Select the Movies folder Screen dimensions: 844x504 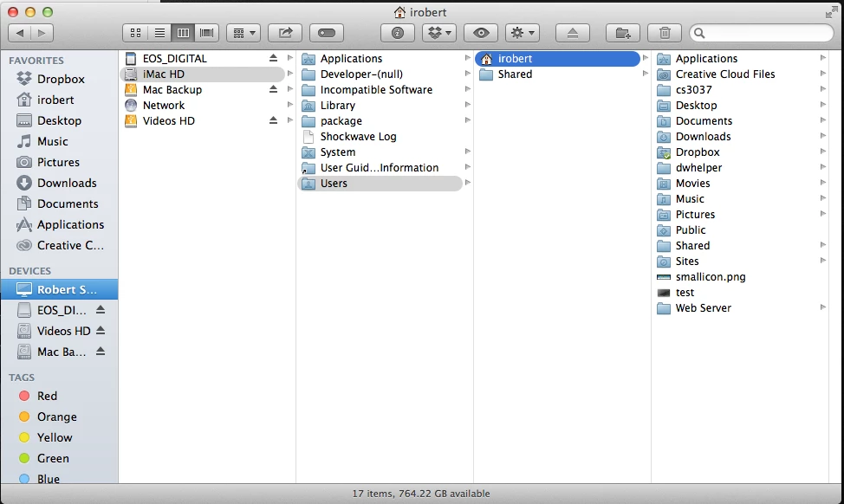(736, 184)
